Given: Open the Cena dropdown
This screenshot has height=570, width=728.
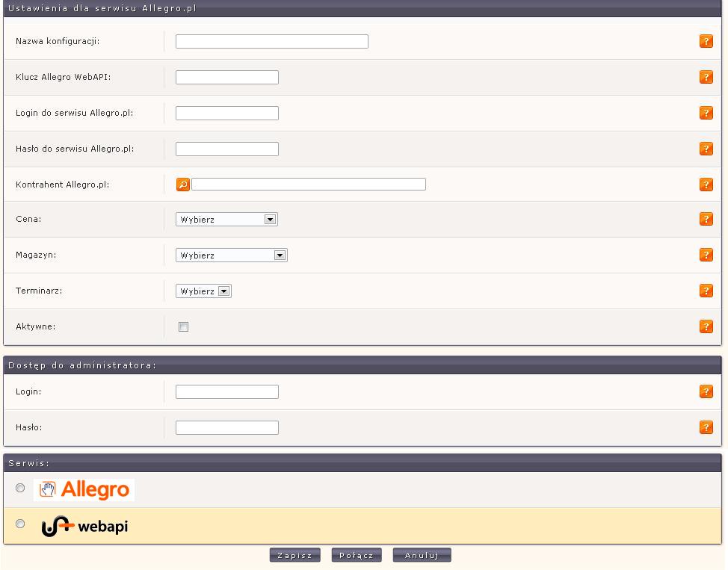Looking at the screenshot, I should click(x=226, y=220).
